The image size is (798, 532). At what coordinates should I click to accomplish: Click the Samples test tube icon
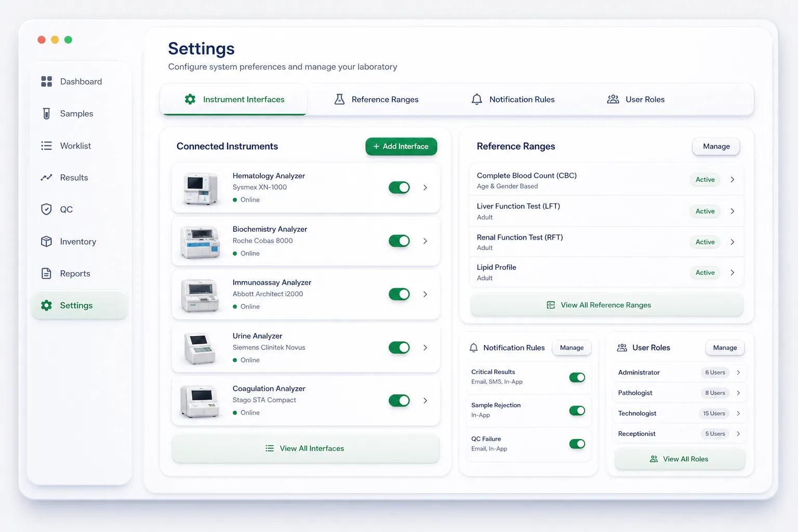46,114
